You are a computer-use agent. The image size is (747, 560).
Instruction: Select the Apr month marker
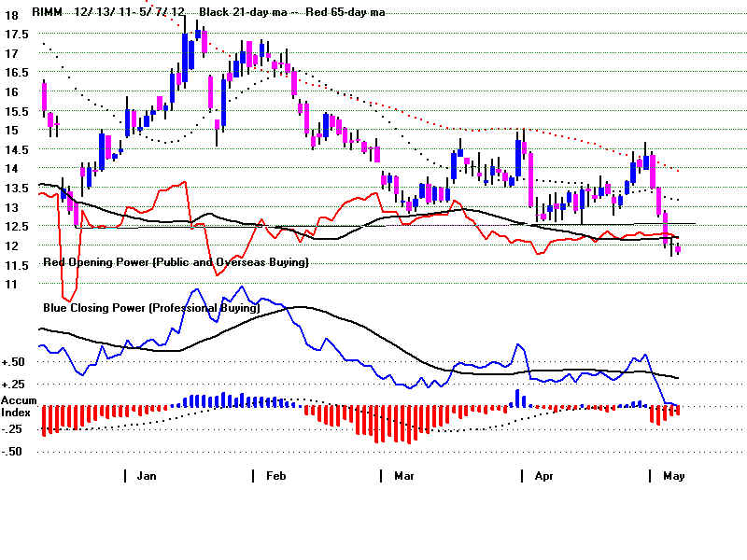[543, 475]
